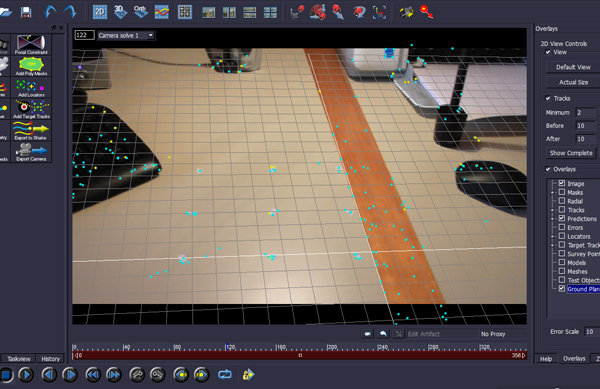The width and height of the screenshot is (600, 389).
Task: Click the undo arrow in toolbar
Action: [x=50, y=12]
